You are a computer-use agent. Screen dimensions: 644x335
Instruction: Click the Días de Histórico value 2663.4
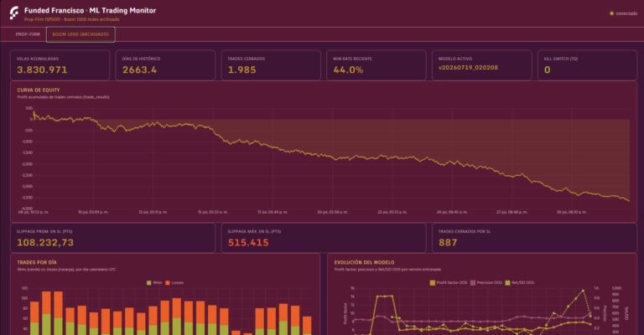point(140,70)
